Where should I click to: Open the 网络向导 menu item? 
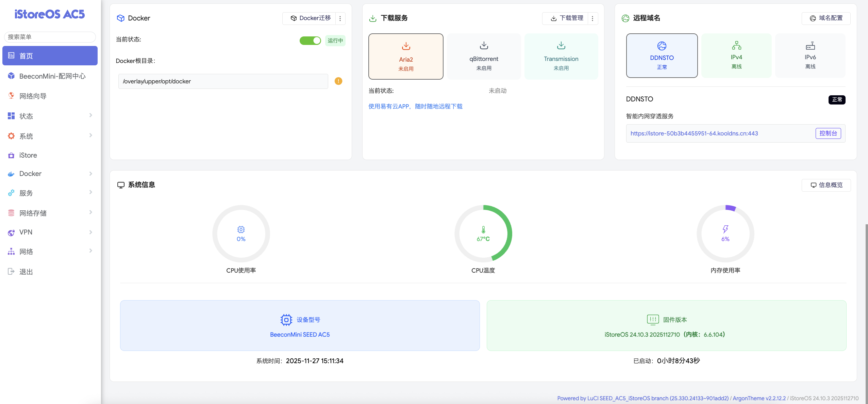tap(33, 96)
